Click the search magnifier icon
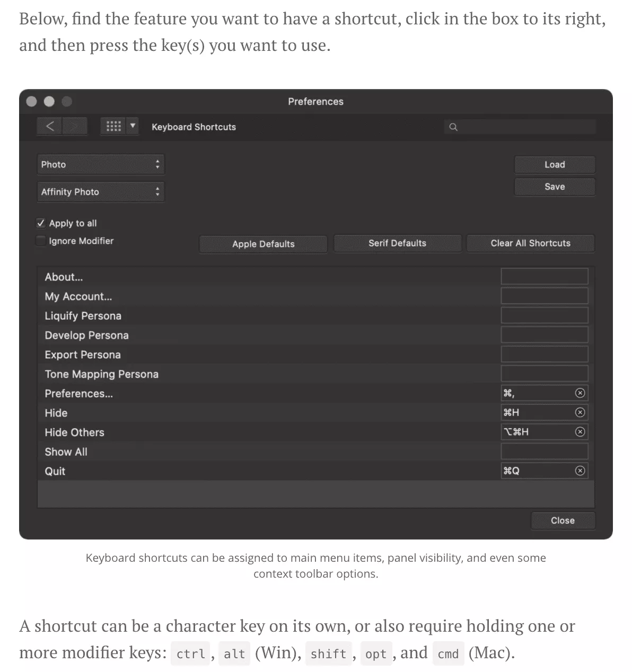This screenshot has width=632, height=672. 453,127
